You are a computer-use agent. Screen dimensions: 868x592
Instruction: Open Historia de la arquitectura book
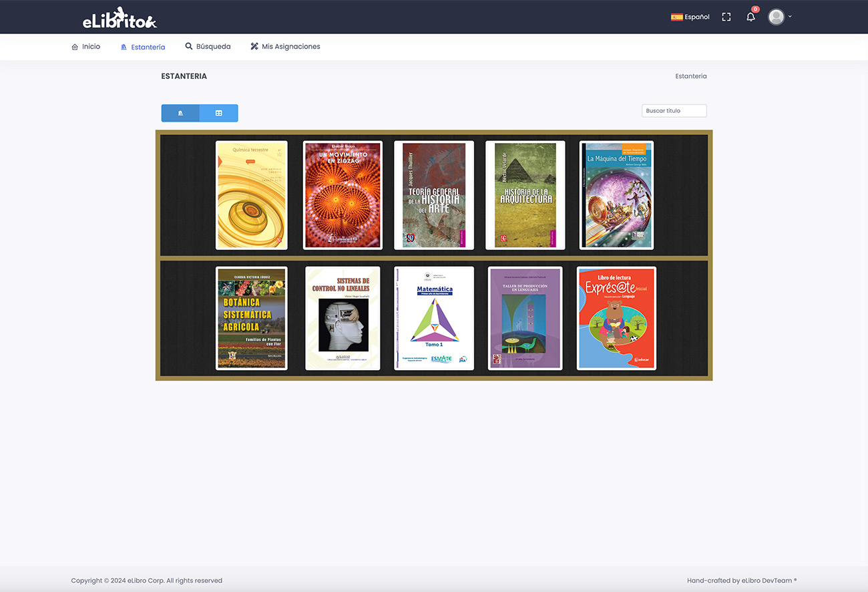coord(525,195)
